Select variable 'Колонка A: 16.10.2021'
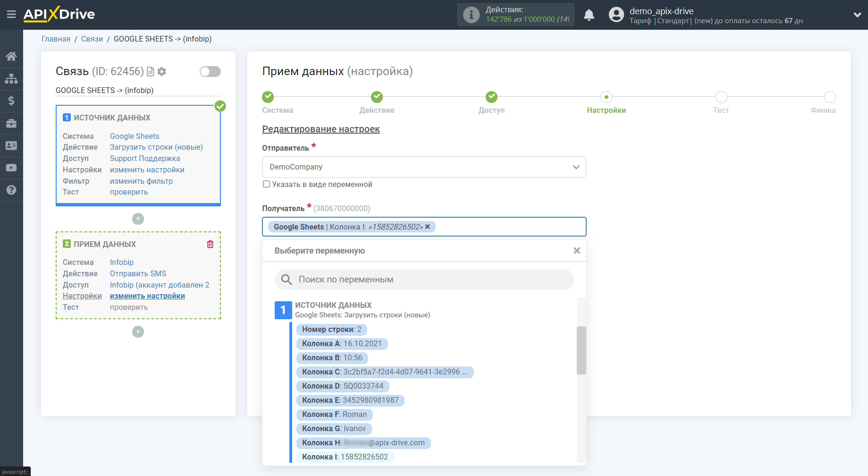The image size is (868, 476). pyautogui.click(x=342, y=343)
